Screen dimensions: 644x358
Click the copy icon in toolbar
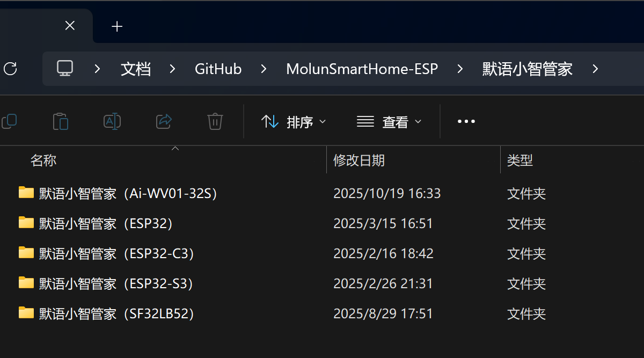(9, 122)
